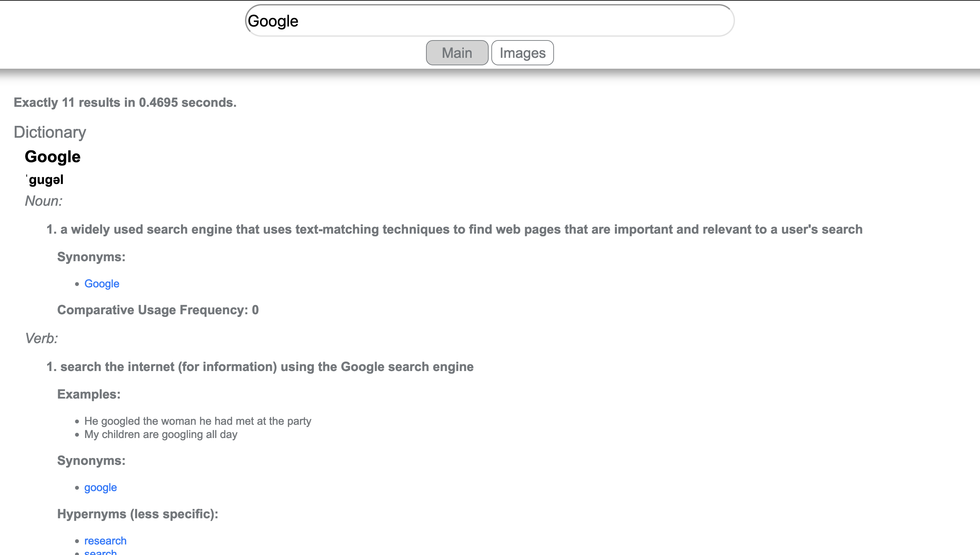Follow the lowercase google synonym link under Verb

coord(101,488)
